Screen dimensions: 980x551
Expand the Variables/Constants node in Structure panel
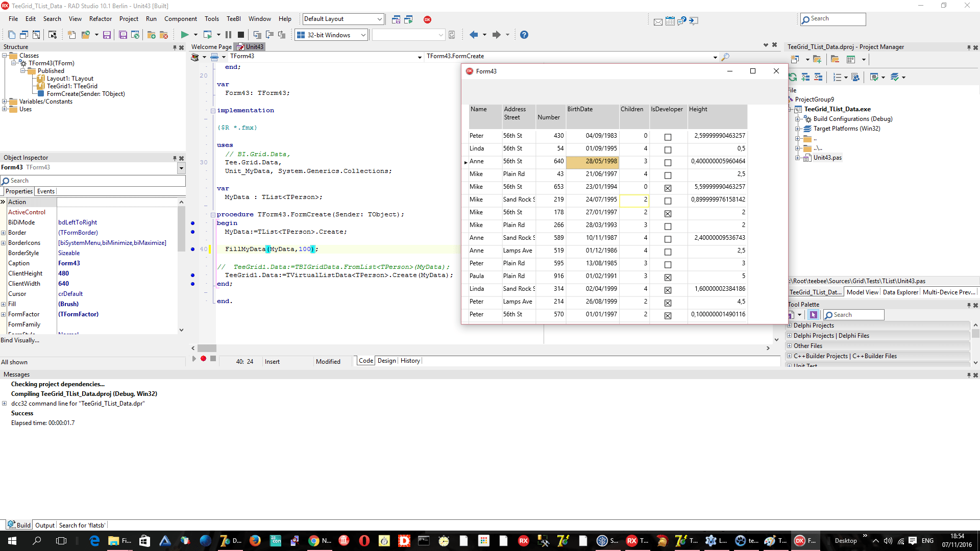(x=6, y=102)
